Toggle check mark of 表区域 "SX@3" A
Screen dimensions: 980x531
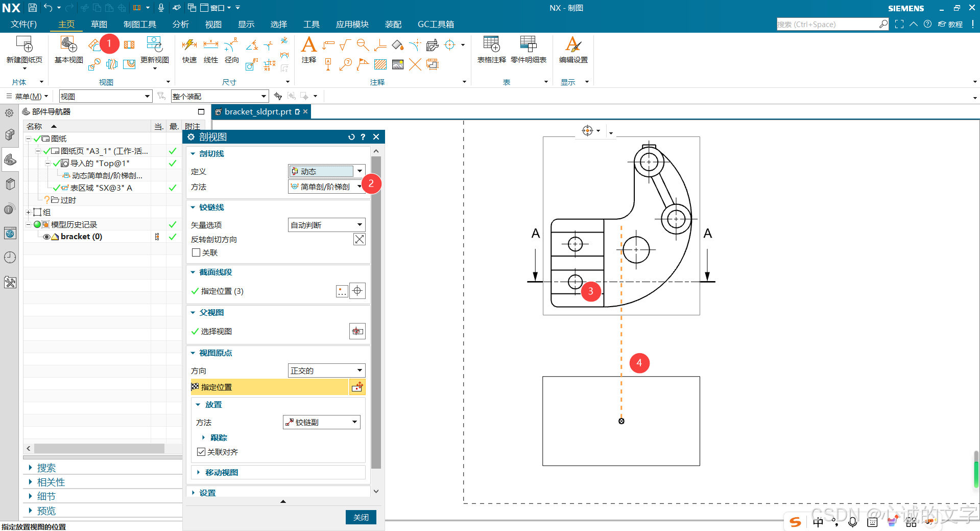pyautogui.click(x=56, y=188)
